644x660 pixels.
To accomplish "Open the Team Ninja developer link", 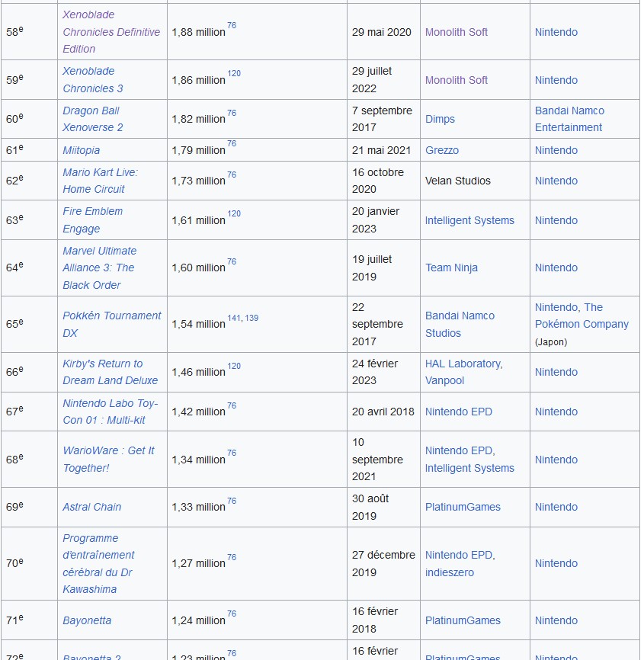I will point(451,268).
